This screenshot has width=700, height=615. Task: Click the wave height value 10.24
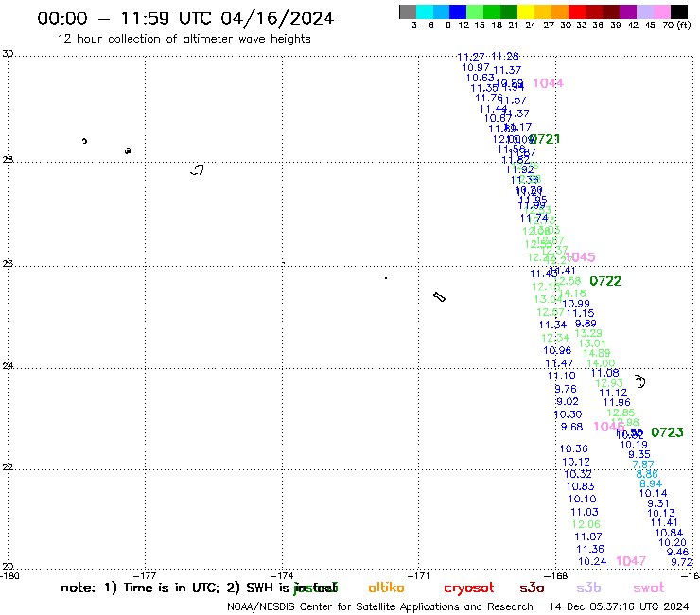[592, 561]
